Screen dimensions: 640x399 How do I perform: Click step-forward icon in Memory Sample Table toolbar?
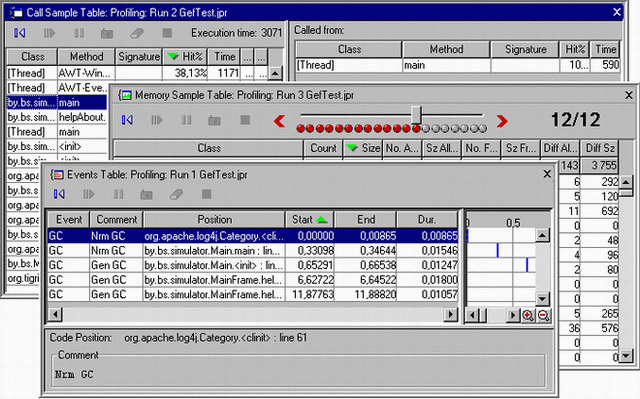pos(156,120)
